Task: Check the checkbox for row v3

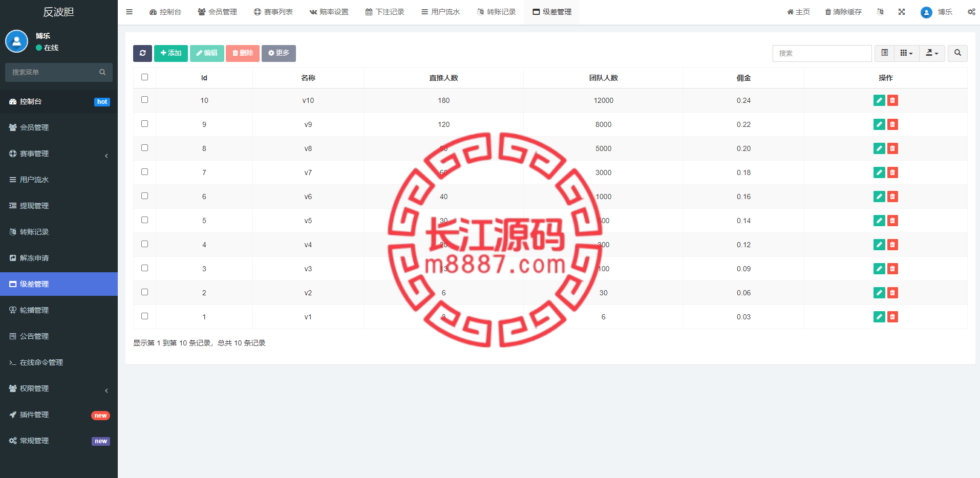Action: (x=144, y=268)
